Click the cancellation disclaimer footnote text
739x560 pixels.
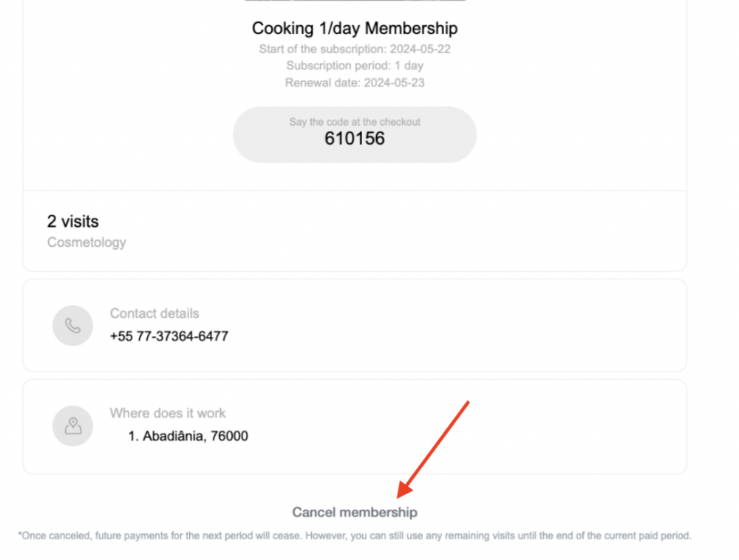point(355,536)
